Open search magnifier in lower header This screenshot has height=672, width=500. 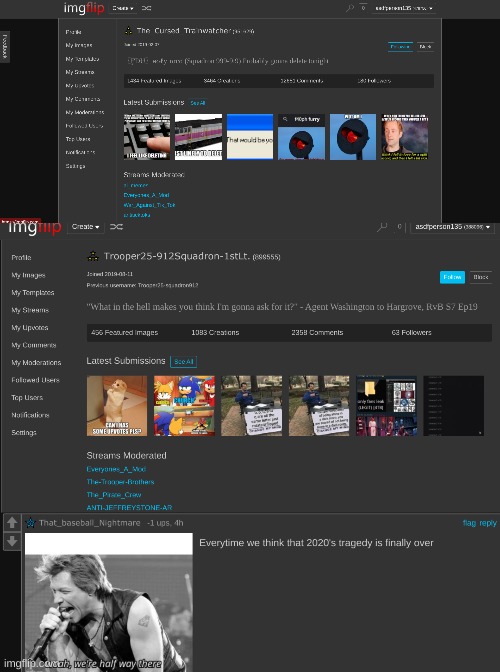point(381,227)
